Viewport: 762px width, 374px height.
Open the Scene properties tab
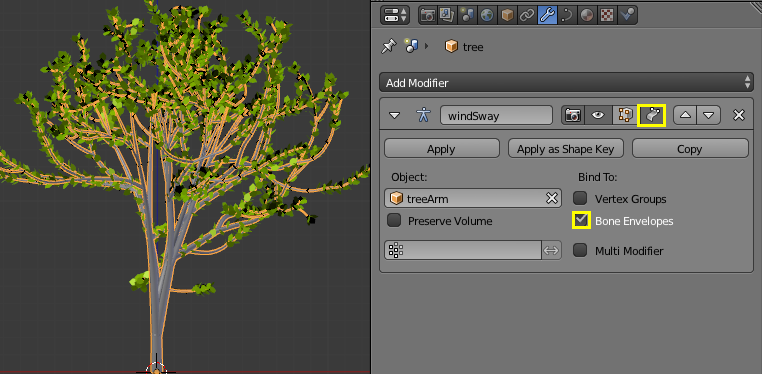click(x=468, y=16)
